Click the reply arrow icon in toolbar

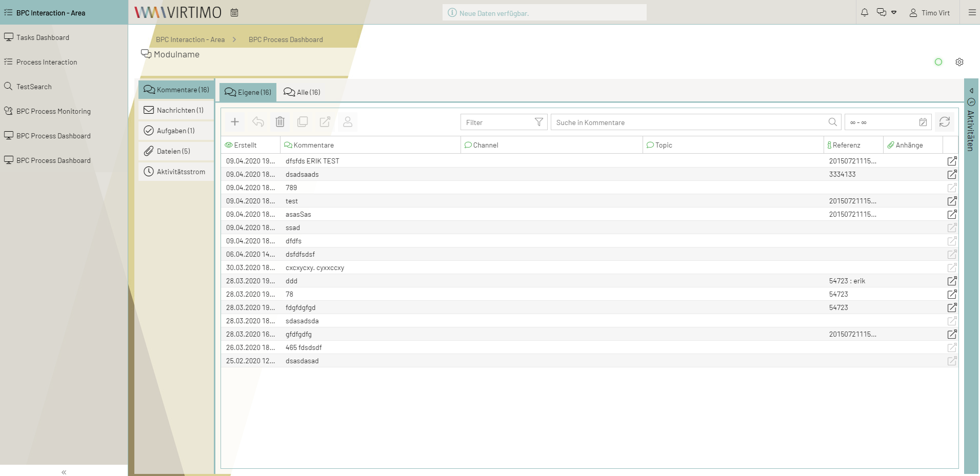click(x=258, y=122)
